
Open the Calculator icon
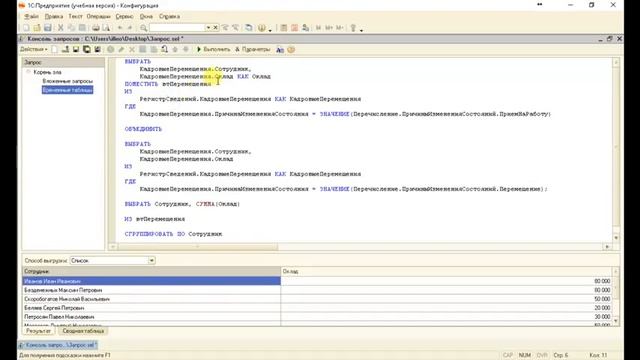[x=284, y=28]
